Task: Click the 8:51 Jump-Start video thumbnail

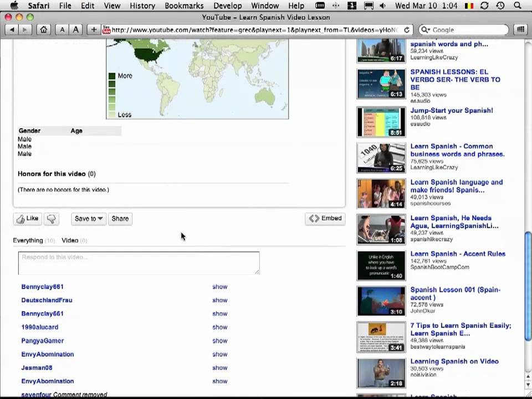Action: point(381,122)
